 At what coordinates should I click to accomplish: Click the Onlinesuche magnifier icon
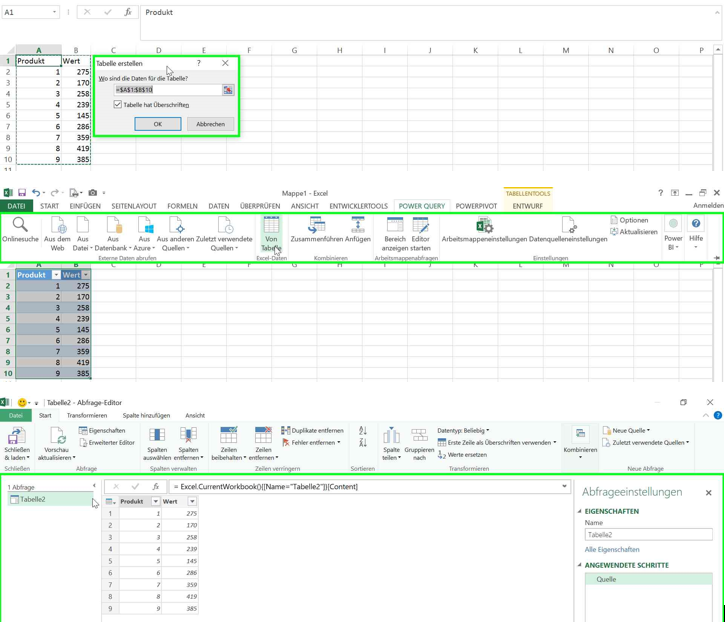click(x=20, y=225)
